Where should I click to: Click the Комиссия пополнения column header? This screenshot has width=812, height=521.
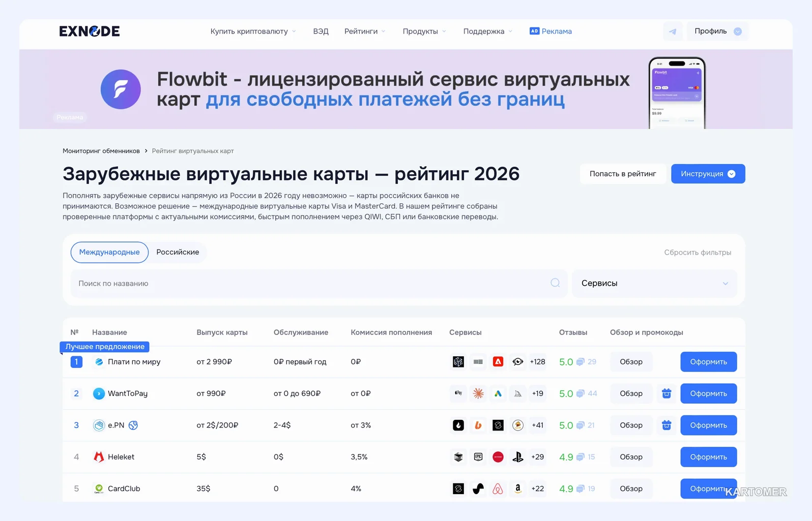tap(391, 332)
